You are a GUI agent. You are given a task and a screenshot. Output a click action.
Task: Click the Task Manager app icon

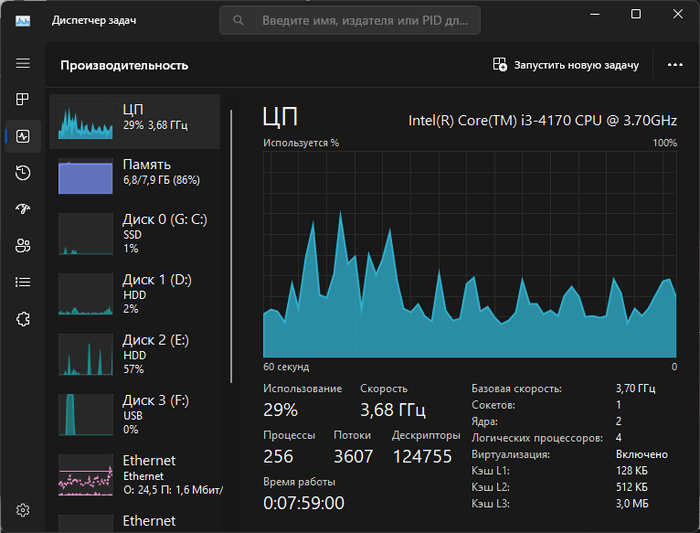click(23, 21)
